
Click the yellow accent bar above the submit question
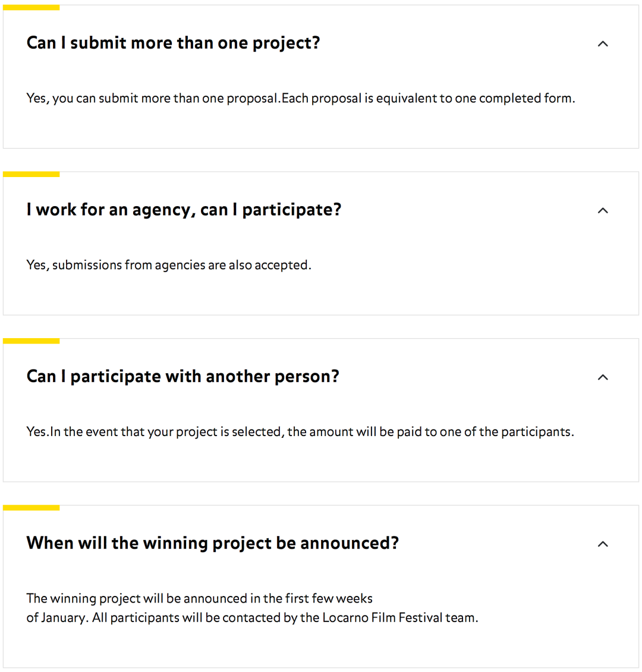tap(32, 7)
